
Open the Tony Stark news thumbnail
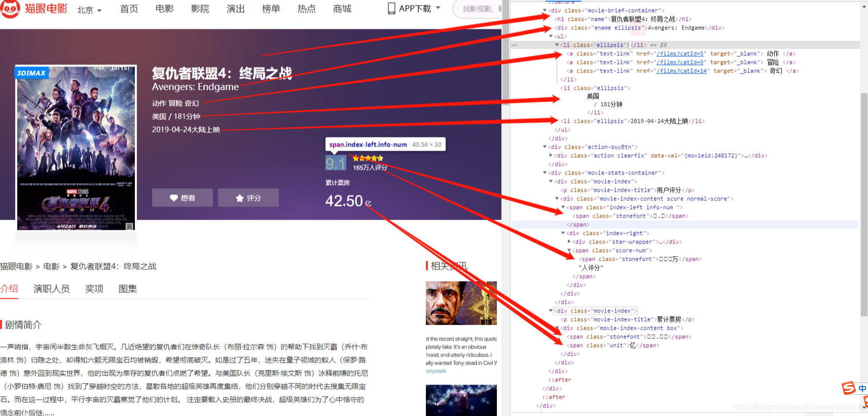click(x=461, y=303)
